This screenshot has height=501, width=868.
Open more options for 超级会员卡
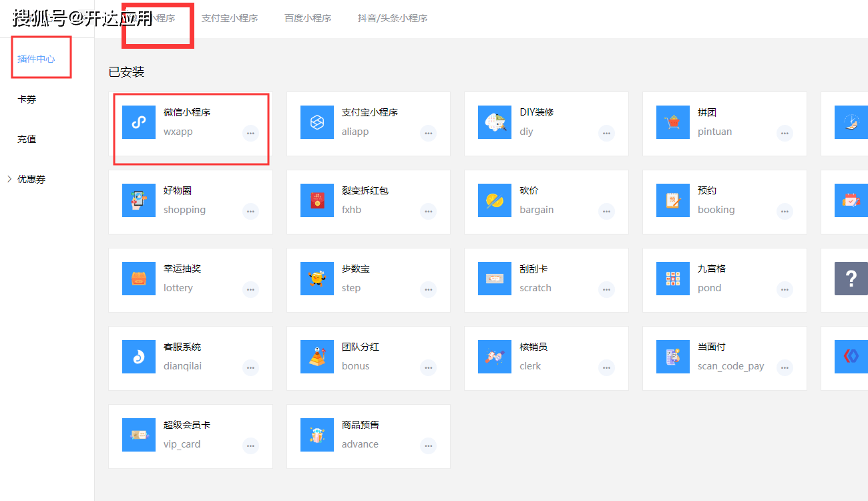[x=250, y=446]
